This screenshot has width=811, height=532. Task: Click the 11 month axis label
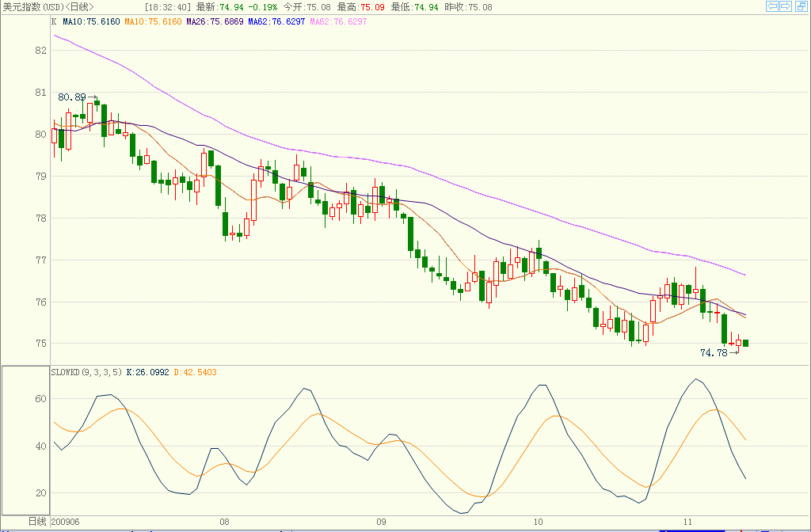[687, 522]
